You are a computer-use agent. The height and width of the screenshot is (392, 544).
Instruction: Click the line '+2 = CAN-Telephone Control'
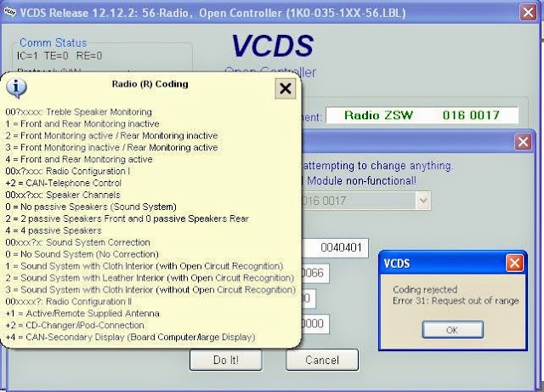tap(64, 183)
